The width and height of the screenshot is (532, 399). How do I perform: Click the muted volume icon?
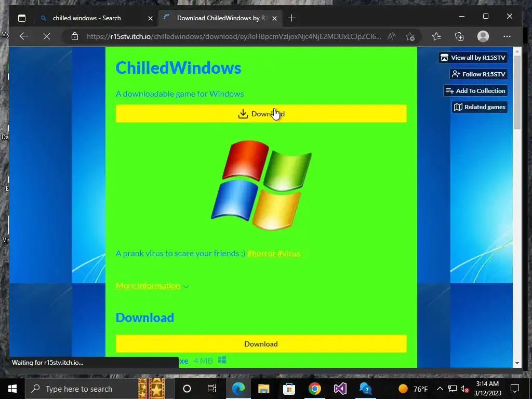pyautogui.click(x=465, y=389)
